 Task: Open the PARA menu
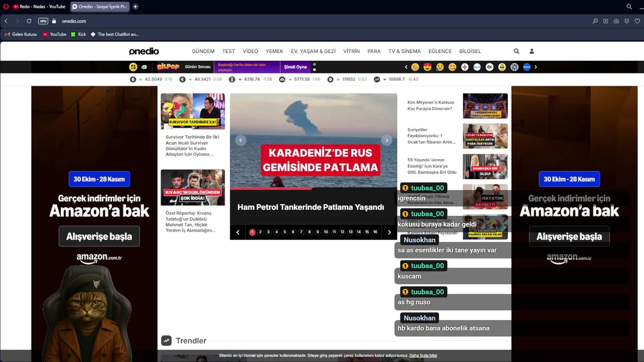(x=374, y=51)
